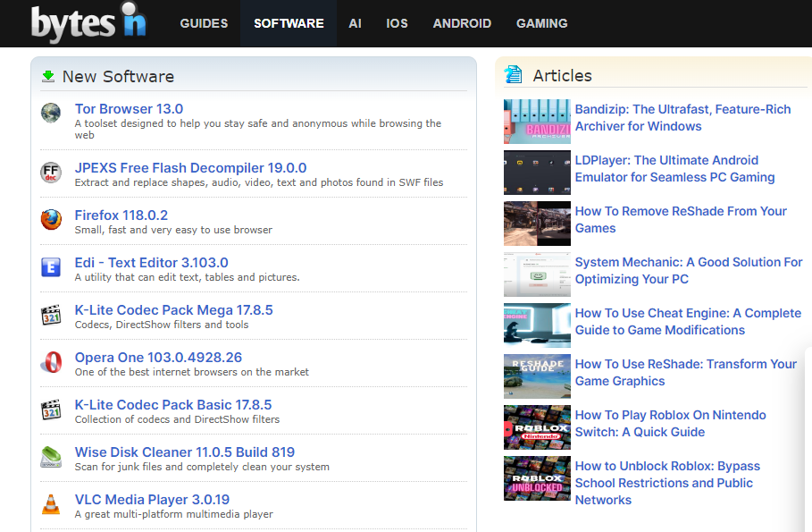
Task: Click 'Collection of codecs and DirectShow filters' text
Action: click(x=177, y=419)
